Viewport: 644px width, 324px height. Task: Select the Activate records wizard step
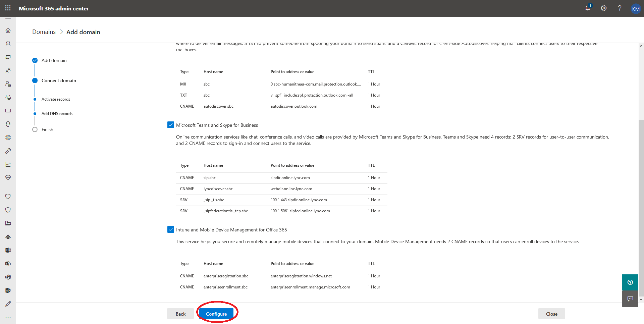[56, 99]
